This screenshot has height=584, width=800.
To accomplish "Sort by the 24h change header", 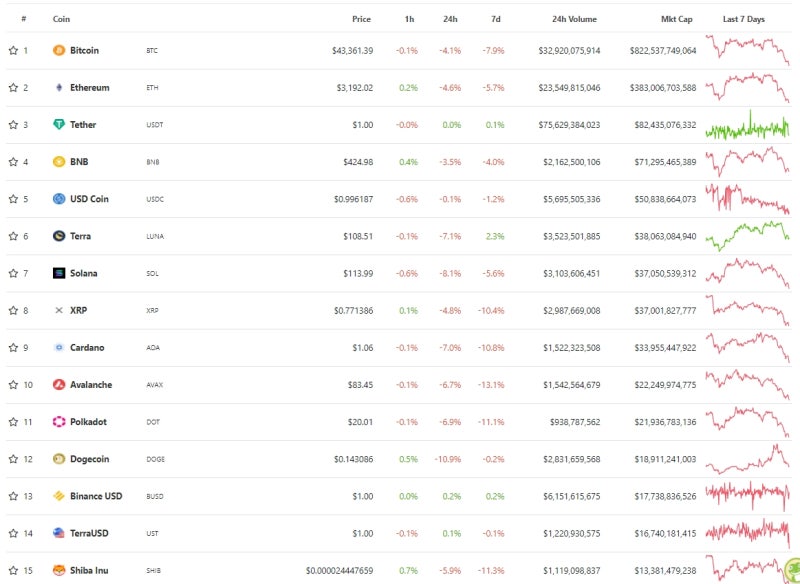I will 450,19.
